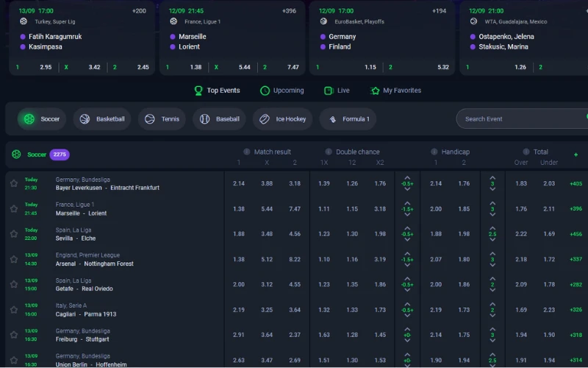588x368 pixels.
Task: Increase handicap for Freiburg - Stuttgart row
Action: 407,329
